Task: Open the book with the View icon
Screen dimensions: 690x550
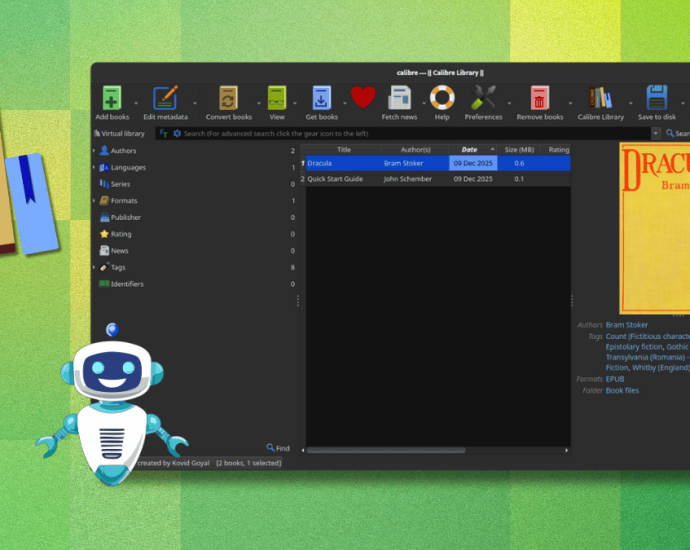Action: click(277, 98)
